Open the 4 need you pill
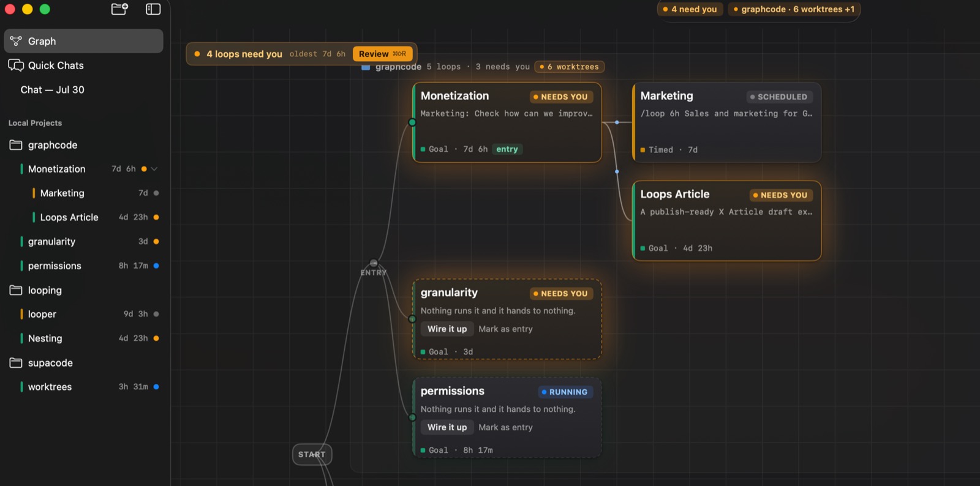This screenshot has width=980, height=486. 690,9
